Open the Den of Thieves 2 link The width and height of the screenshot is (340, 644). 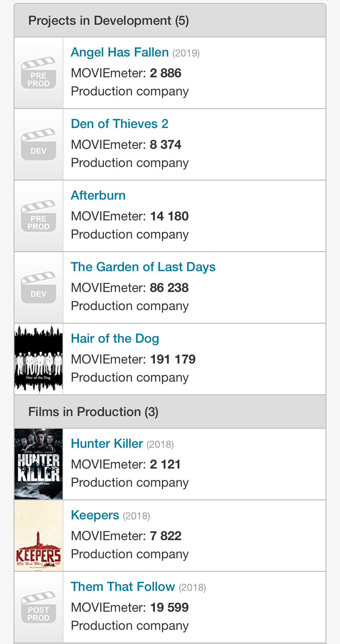coord(120,124)
